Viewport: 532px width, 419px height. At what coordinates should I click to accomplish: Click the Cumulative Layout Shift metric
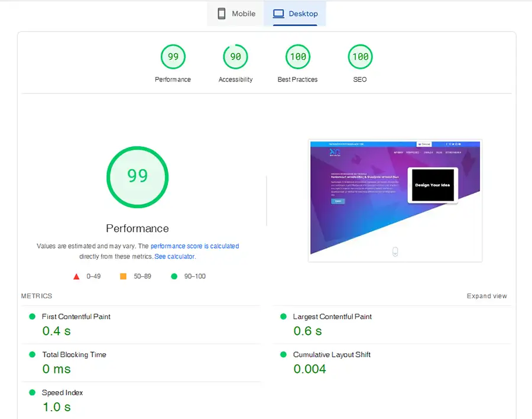[x=332, y=354]
